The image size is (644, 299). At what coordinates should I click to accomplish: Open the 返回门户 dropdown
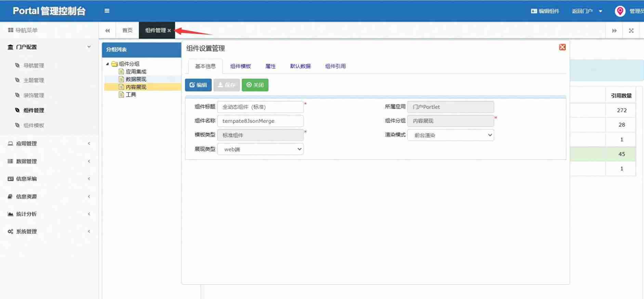[x=587, y=11]
